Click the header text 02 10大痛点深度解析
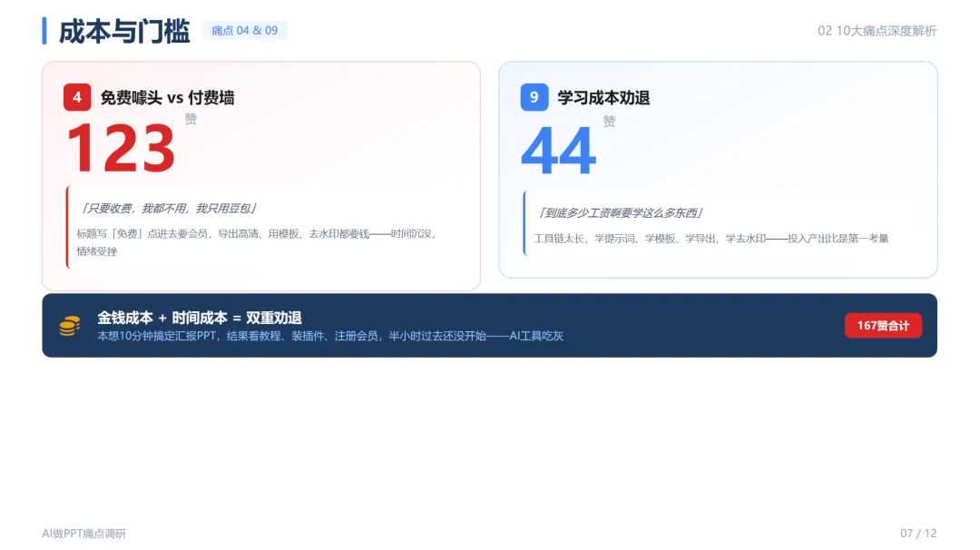 tap(877, 31)
